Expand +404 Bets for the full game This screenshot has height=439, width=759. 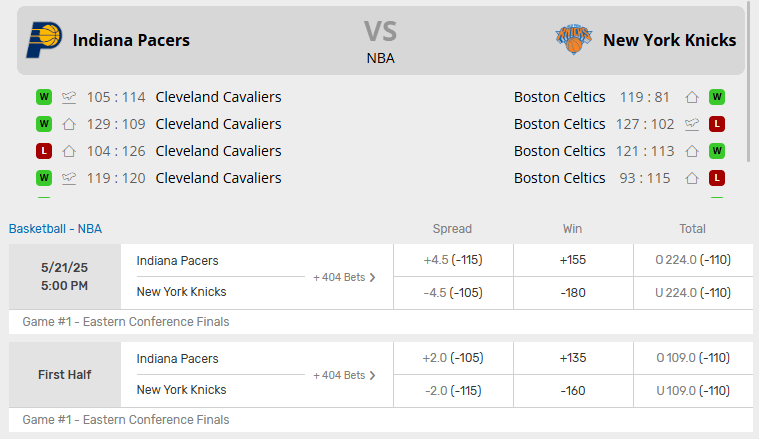tap(344, 277)
